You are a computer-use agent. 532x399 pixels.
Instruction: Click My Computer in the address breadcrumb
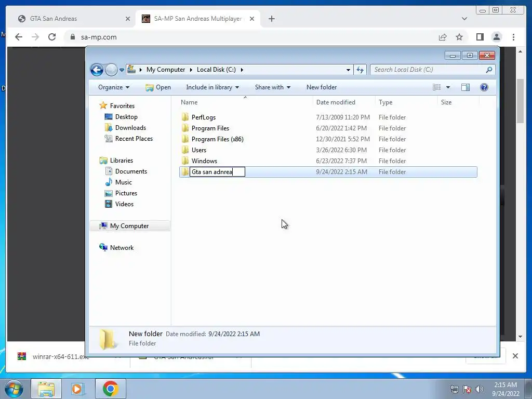166,70
